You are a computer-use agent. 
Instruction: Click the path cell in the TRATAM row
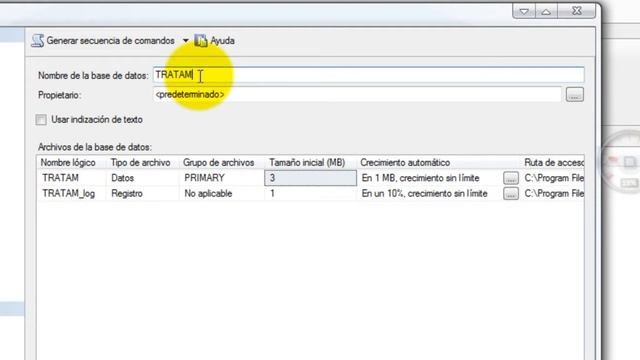tap(553, 178)
